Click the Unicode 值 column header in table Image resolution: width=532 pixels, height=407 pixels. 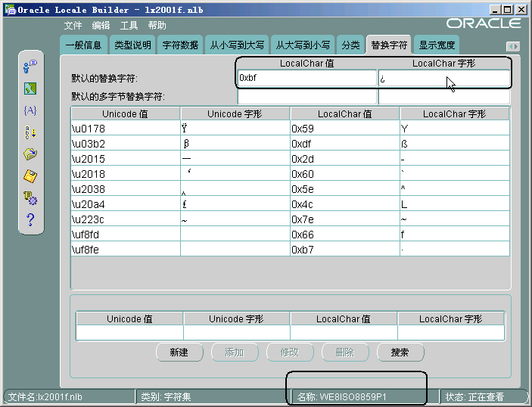(125, 113)
